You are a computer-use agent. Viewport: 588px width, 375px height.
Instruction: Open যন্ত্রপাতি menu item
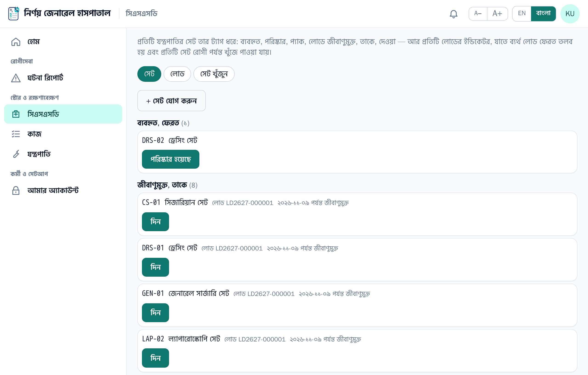63,154
